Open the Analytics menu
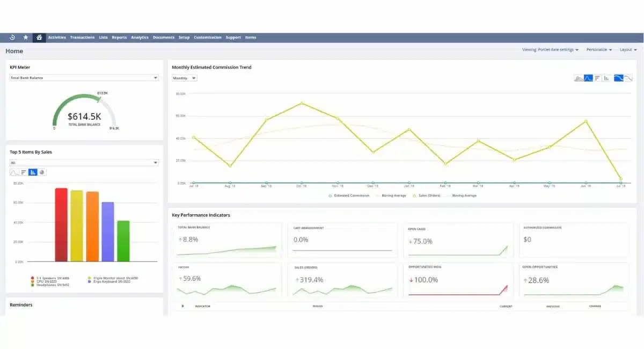This screenshot has width=644, height=349. click(140, 38)
